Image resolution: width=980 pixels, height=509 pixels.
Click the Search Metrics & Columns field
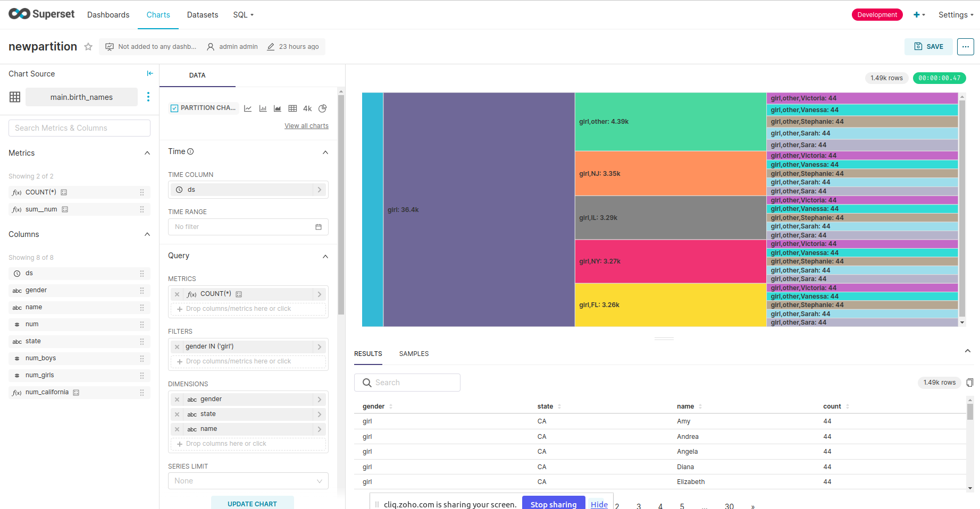[x=79, y=128]
